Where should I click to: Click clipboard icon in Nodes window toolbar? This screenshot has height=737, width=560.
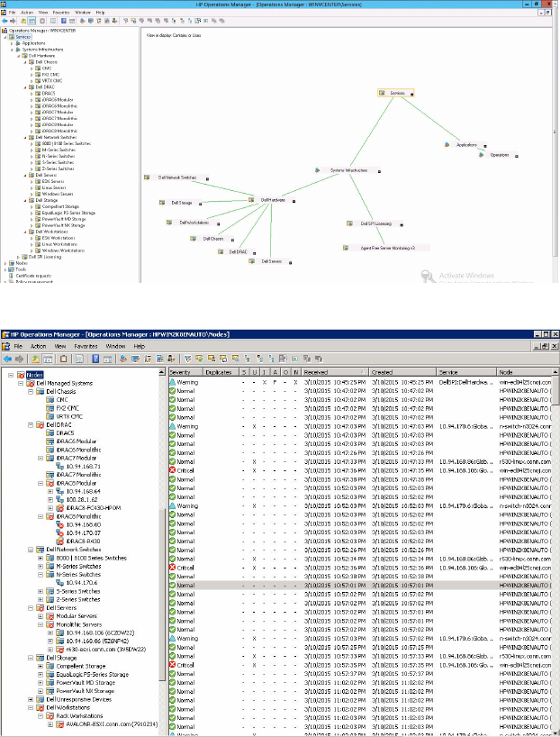click(x=63, y=359)
